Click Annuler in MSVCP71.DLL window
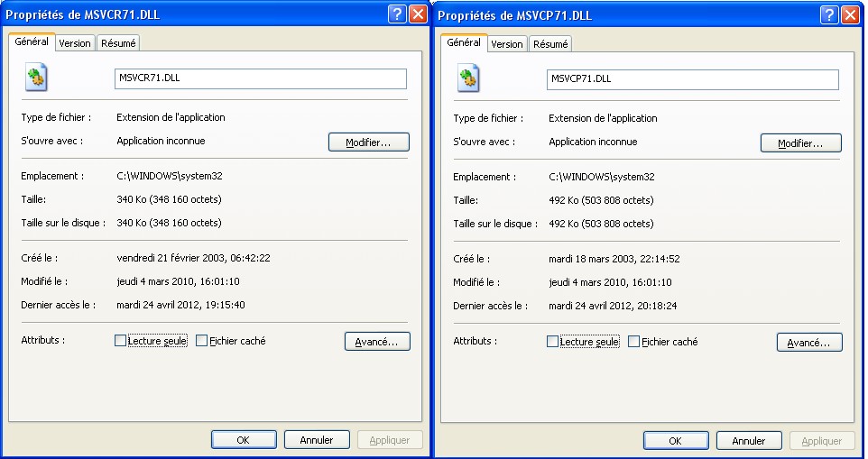868x459 pixels. click(x=749, y=441)
